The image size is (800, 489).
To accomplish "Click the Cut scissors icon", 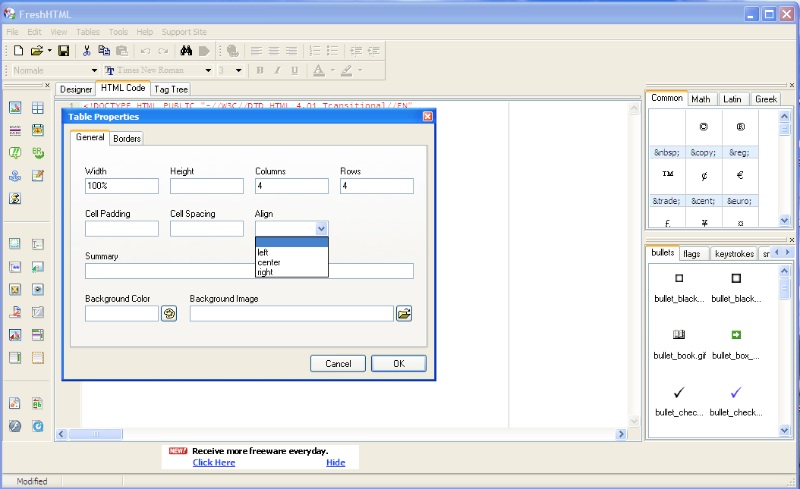I will [87, 50].
